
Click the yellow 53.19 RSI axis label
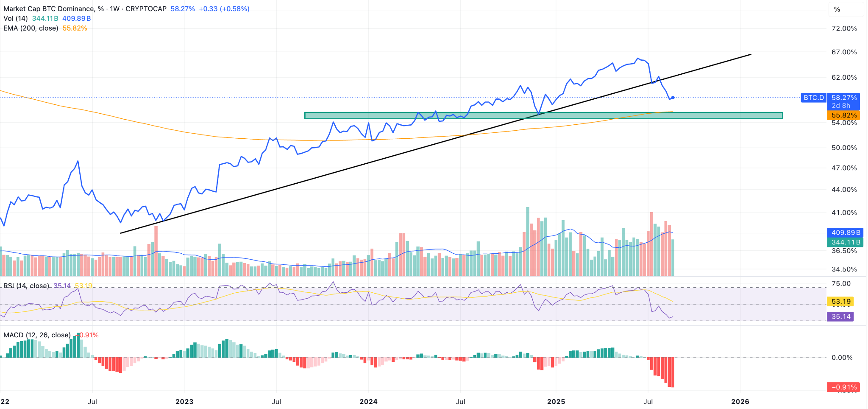pyautogui.click(x=840, y=302)
